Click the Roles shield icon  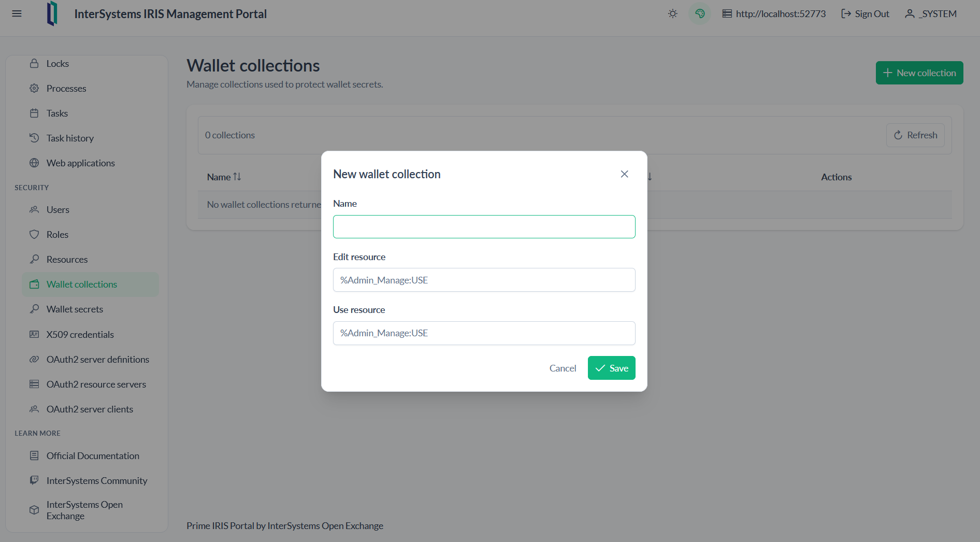click(34, 234)
